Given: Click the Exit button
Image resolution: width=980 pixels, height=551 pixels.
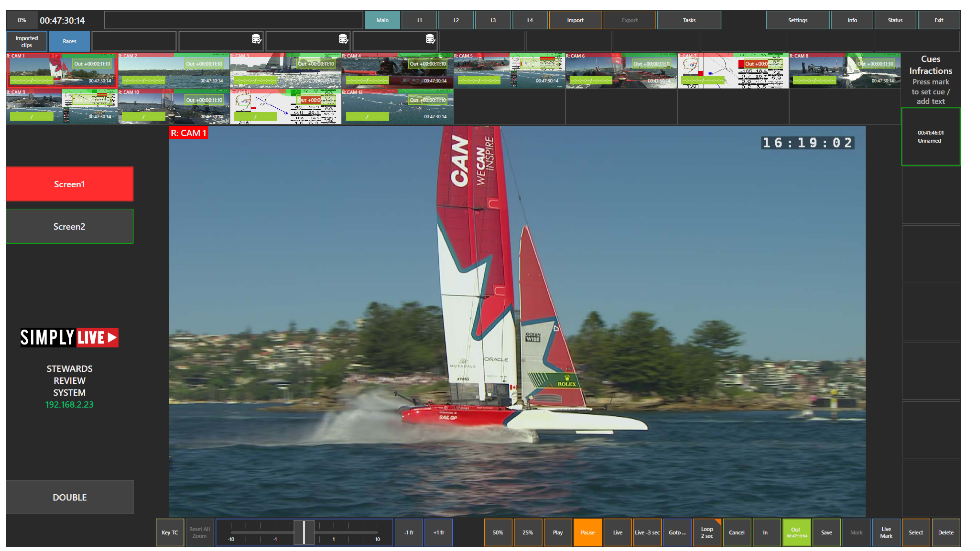Looking at the screenshot, I should pos(939,20).
